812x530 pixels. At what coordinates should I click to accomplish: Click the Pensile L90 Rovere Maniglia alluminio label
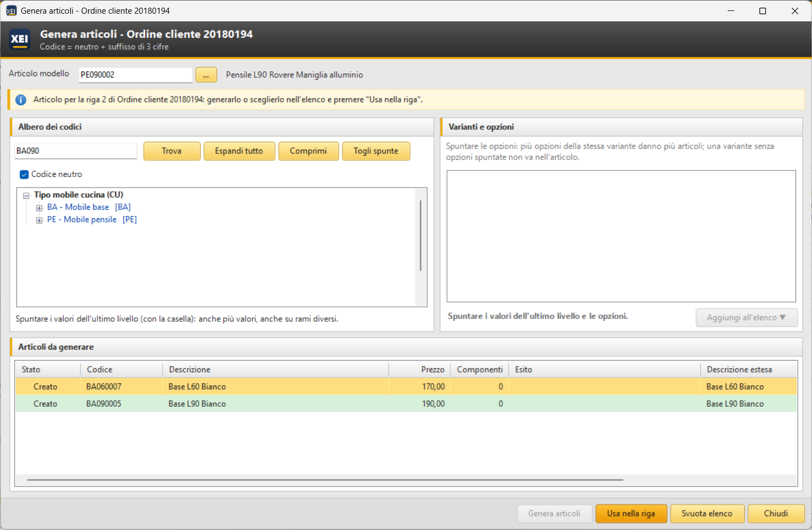[x=295, y=75]
